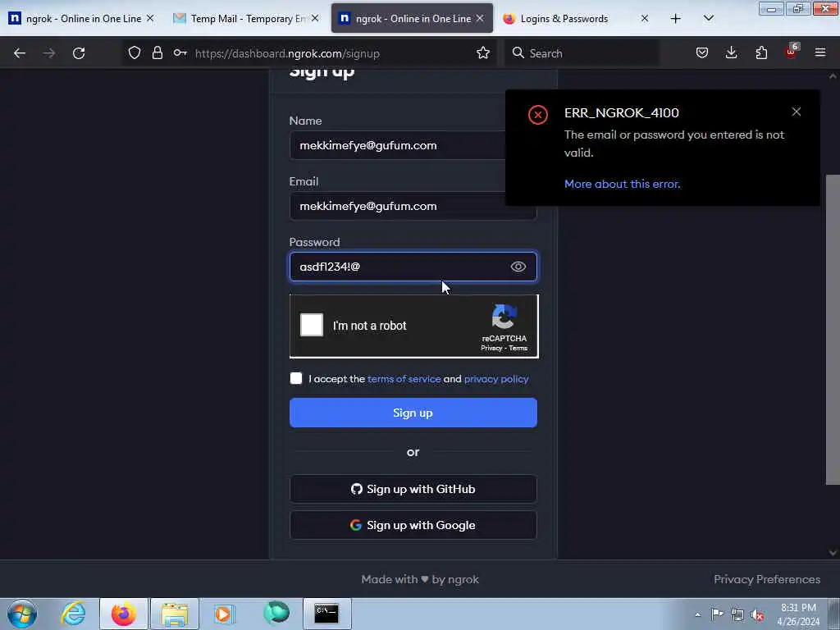The image size is (840, 630).
Task: Open the Windows Start menu orb
Action: point(22,614)
